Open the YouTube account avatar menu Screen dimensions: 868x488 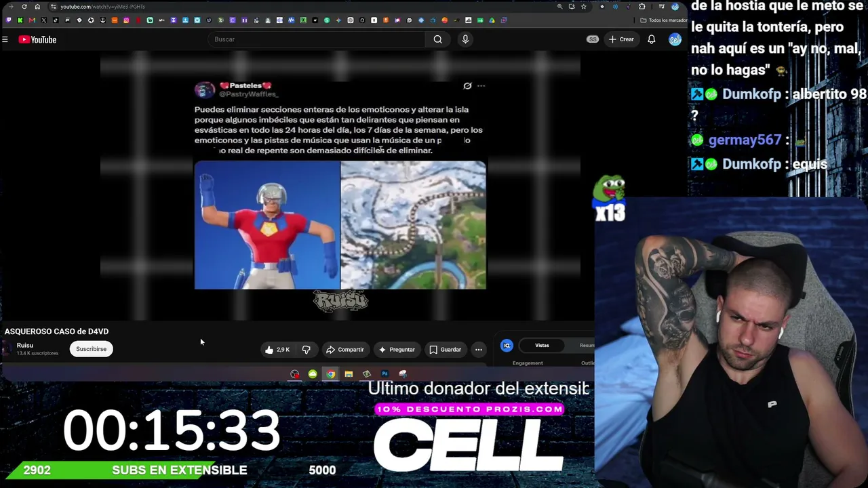(675, 39)
